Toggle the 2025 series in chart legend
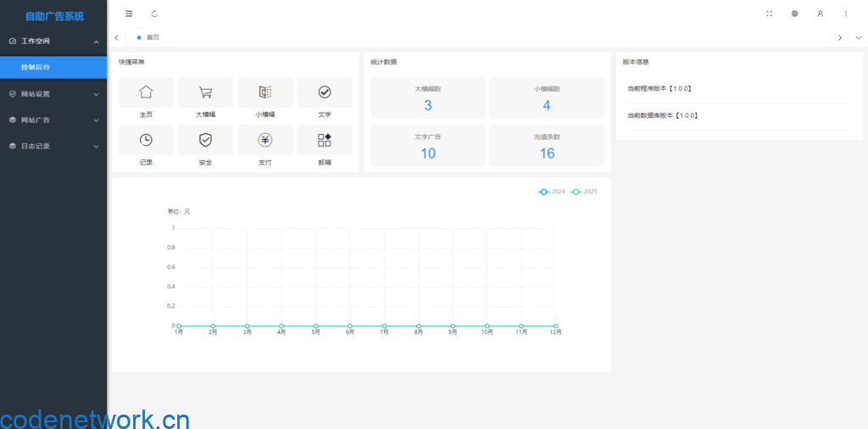This screenshot has height=429, width=868. (584, 192)
